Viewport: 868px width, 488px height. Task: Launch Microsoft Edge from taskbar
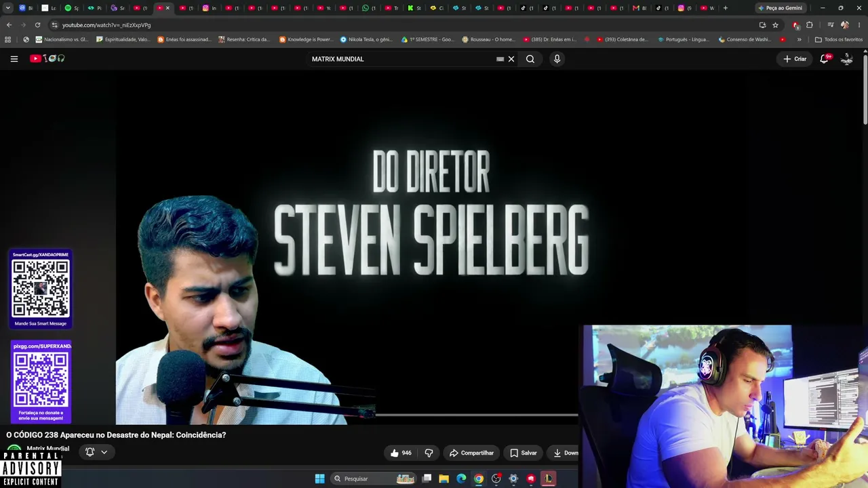pos(461,479)
